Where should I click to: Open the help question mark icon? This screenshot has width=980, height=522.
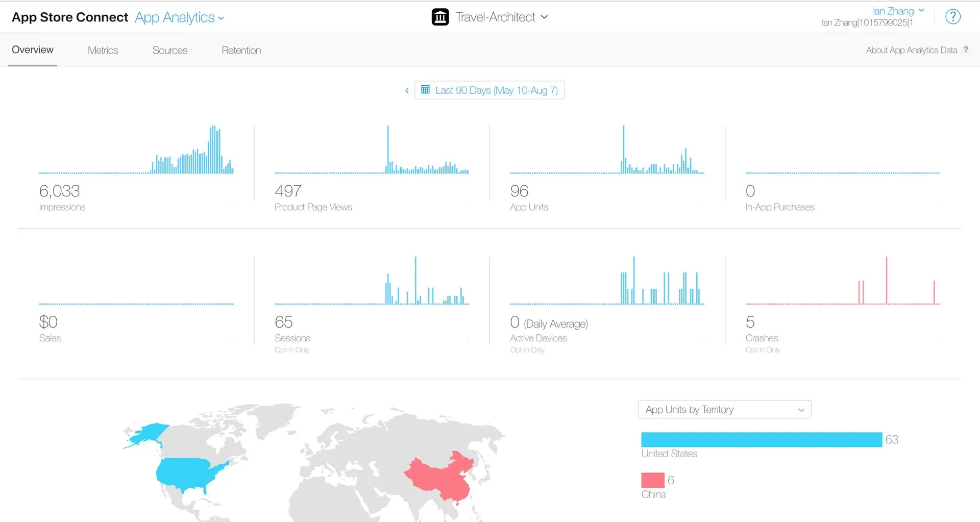(952, 17)
